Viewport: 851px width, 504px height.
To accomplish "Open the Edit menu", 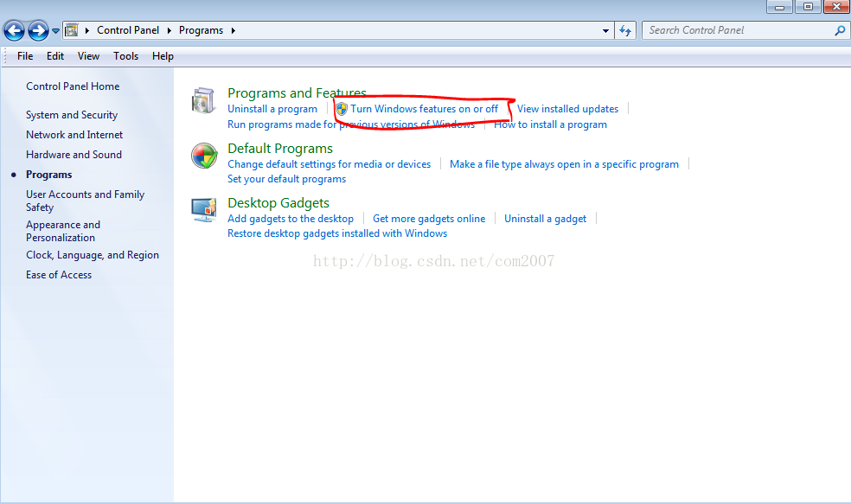I will click(x=54, y=56).
